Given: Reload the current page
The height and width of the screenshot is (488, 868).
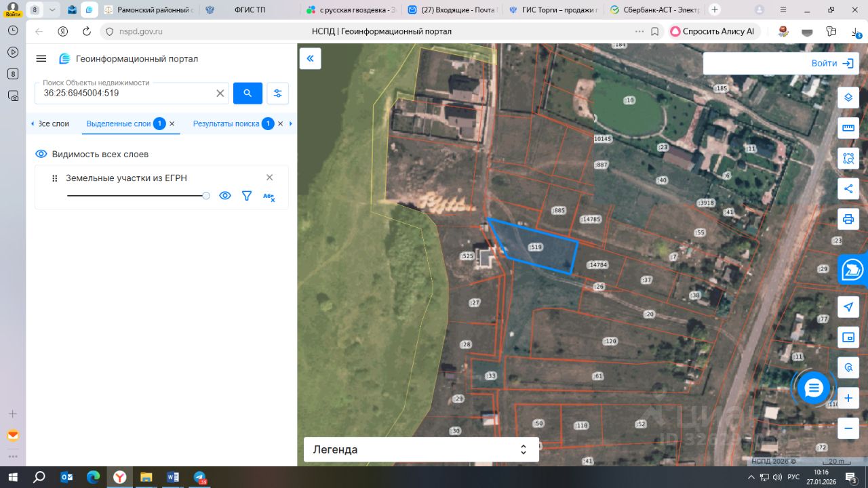Looking at the screenshot, I should 86,31.
